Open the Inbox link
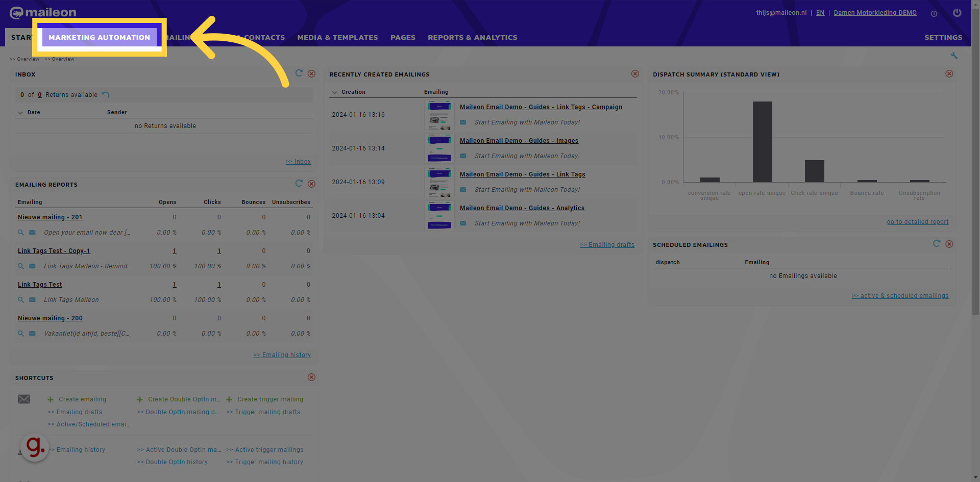This screenshot has width=980, height=482. [298, 162]
